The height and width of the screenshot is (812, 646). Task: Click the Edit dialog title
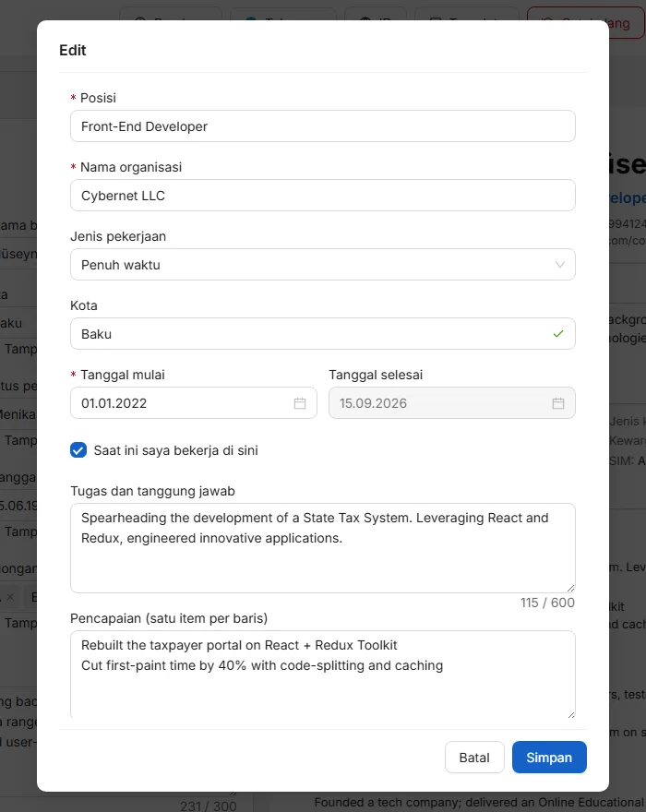(x=73, y=50)
